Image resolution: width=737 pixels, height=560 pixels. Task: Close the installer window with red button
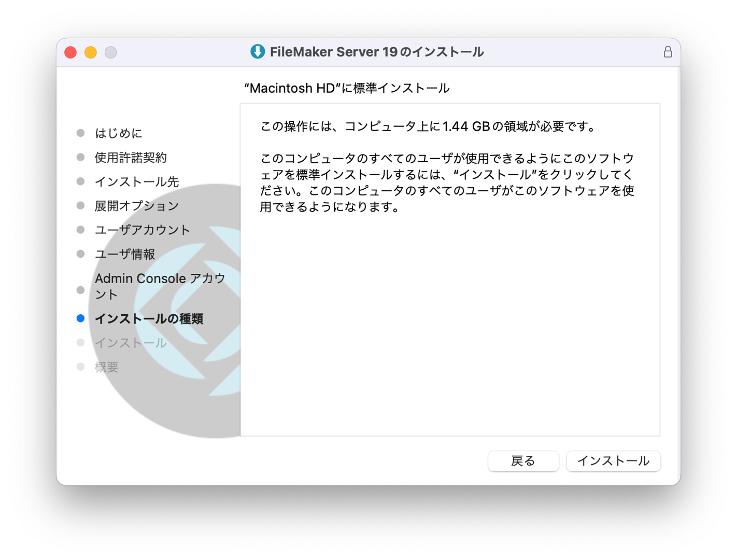[70, 52]
